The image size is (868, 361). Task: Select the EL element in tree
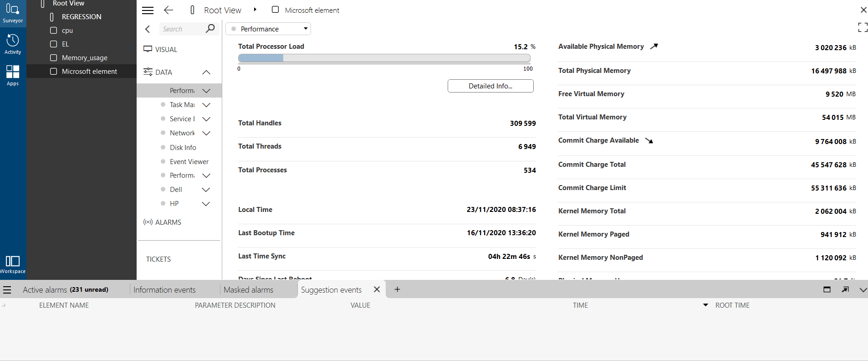click(x=65, y=44)
